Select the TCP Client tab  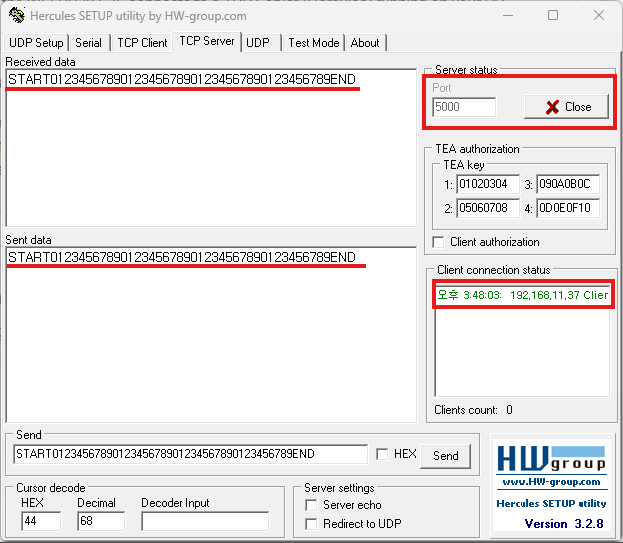[x=142, y=43]
